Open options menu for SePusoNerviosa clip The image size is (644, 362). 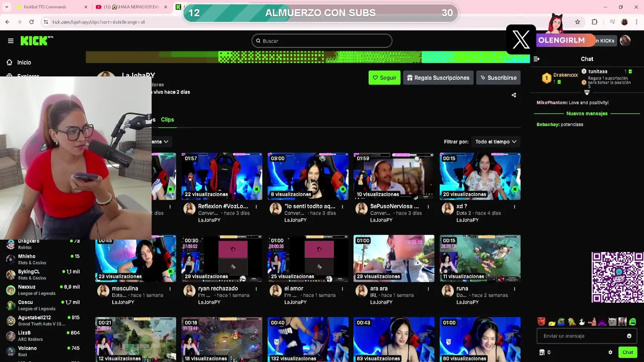pyautogui.click(x=428, y=207)
